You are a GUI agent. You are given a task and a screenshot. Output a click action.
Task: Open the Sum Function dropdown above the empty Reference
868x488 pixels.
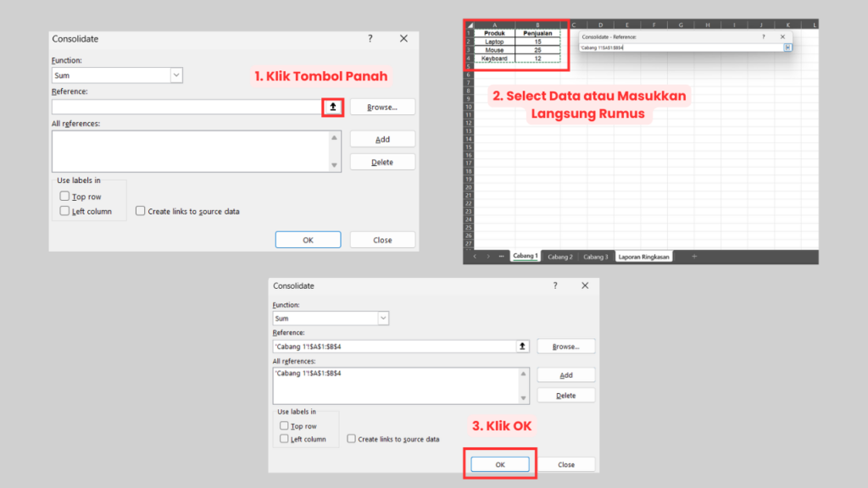(176, 75)
